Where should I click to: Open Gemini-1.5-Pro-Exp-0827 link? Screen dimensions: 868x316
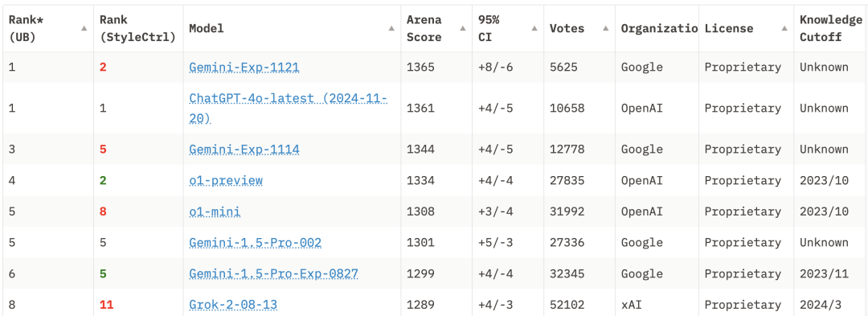click(273, 274)
